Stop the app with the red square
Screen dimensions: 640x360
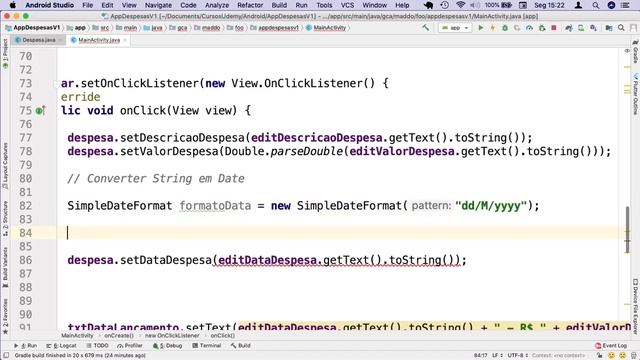554,28
